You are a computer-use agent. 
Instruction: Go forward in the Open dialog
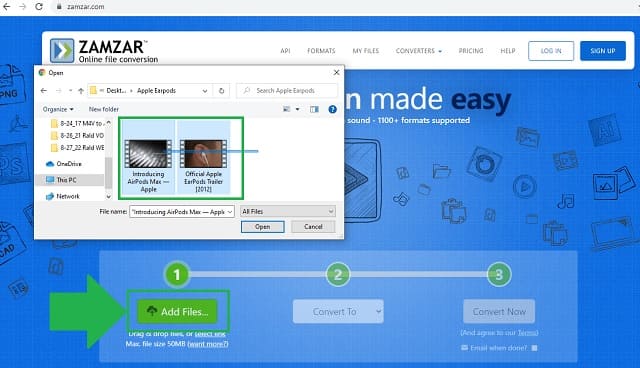[58, 91]
